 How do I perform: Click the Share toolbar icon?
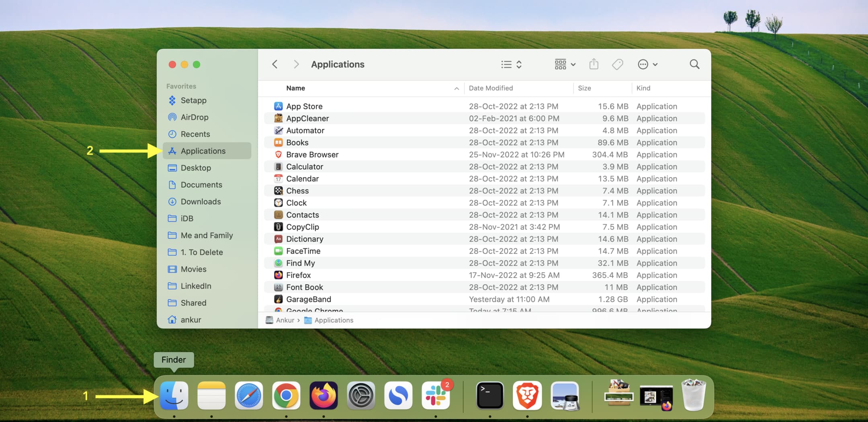point(594,64)
